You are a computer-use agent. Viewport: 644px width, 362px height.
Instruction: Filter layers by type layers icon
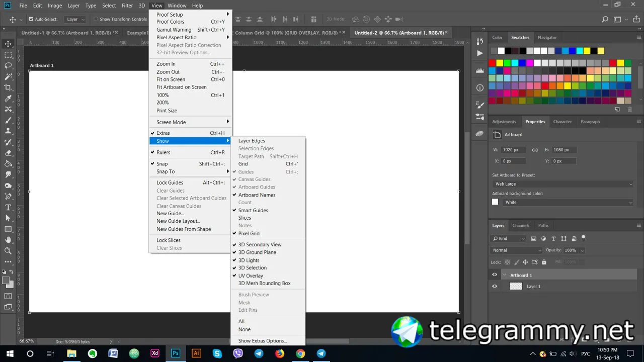[553, 238]
